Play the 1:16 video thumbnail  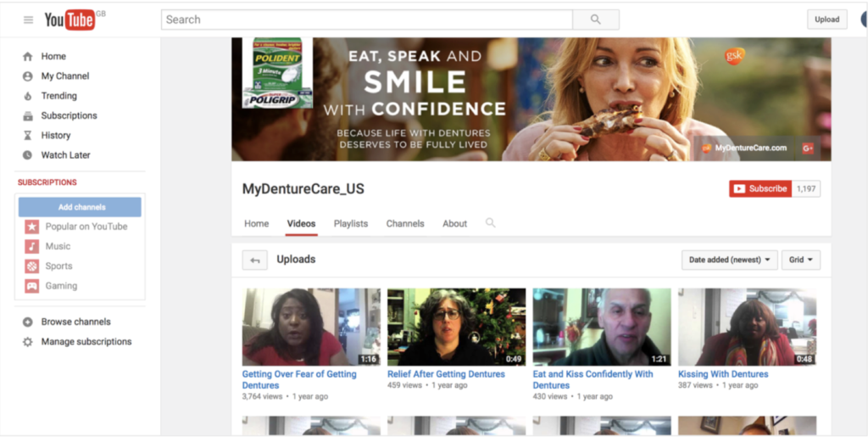click(x=311, y=327)
